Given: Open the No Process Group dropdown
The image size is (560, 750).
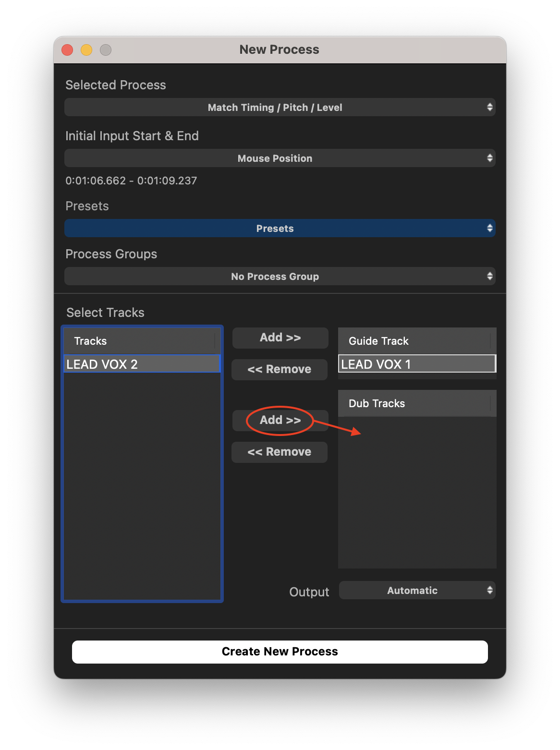Looking at the screenshot, I should coord(280,276).
